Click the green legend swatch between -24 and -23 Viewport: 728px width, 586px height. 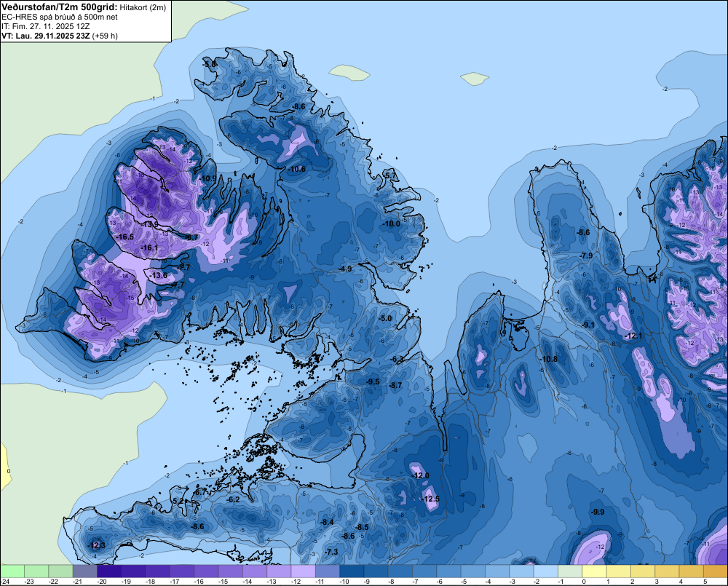[x=12, y=571]
